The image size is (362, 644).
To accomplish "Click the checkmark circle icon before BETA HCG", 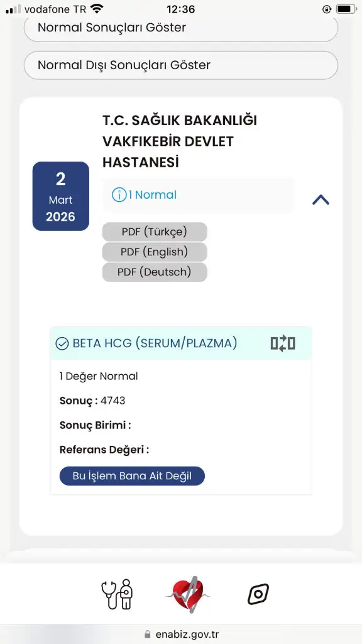I will (62, 343).
